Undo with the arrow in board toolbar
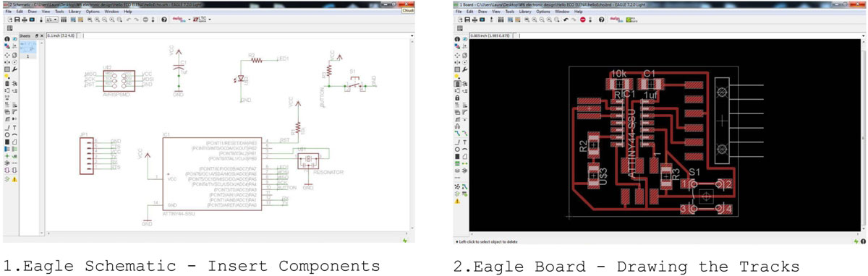Screen dimensions: 868x276 (566, 20)
